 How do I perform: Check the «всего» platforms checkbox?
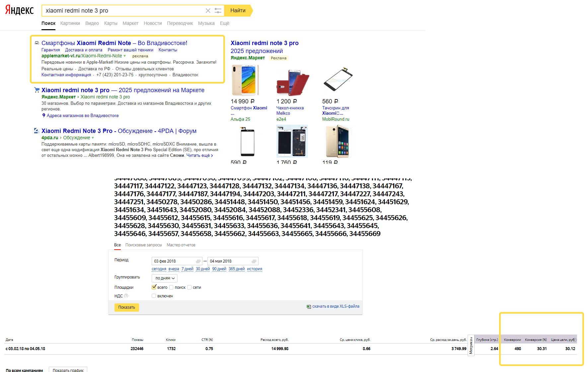click(x=154, y=287)
